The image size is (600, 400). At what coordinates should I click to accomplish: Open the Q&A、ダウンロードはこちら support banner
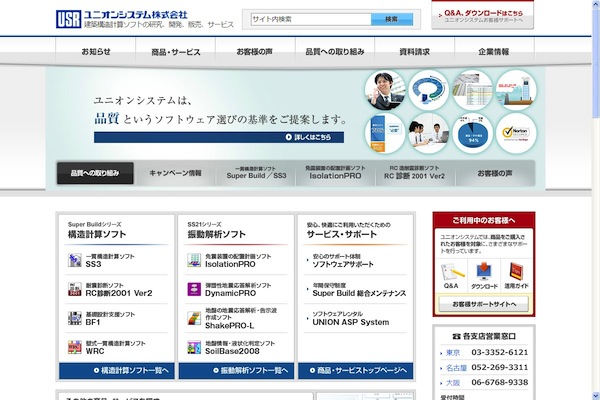point(483,15)
